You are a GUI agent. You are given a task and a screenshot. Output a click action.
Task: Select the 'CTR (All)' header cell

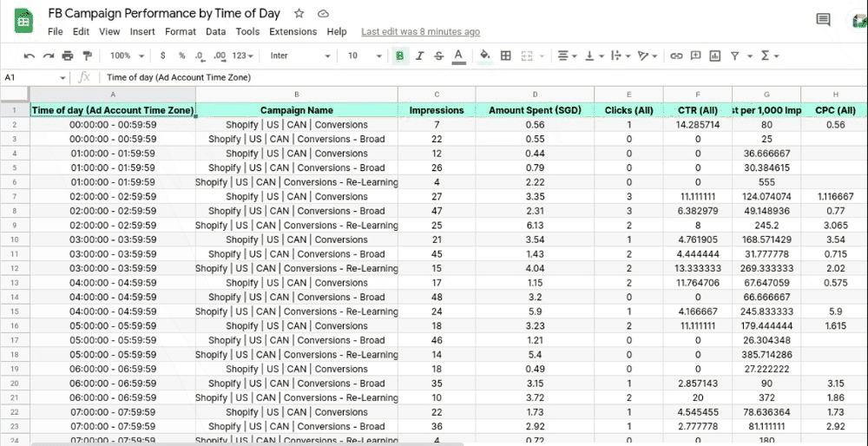click(x=698, y=110)
